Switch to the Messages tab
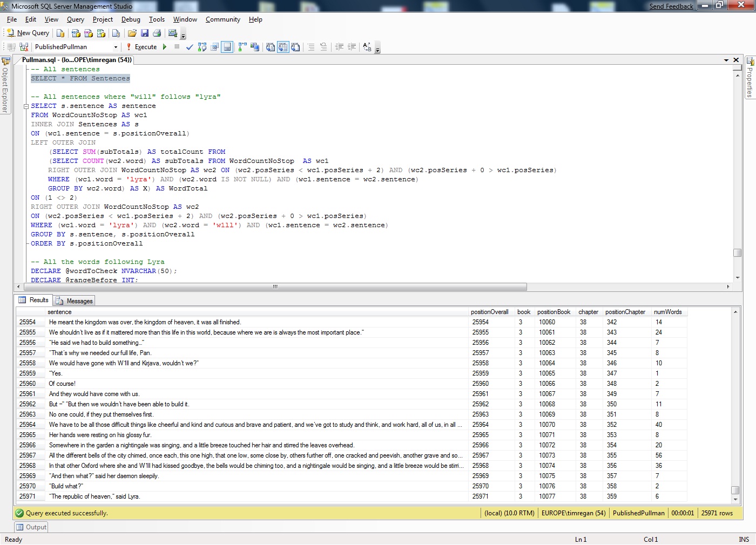Viewport: 756px width, 545px height. coord(75,301)
